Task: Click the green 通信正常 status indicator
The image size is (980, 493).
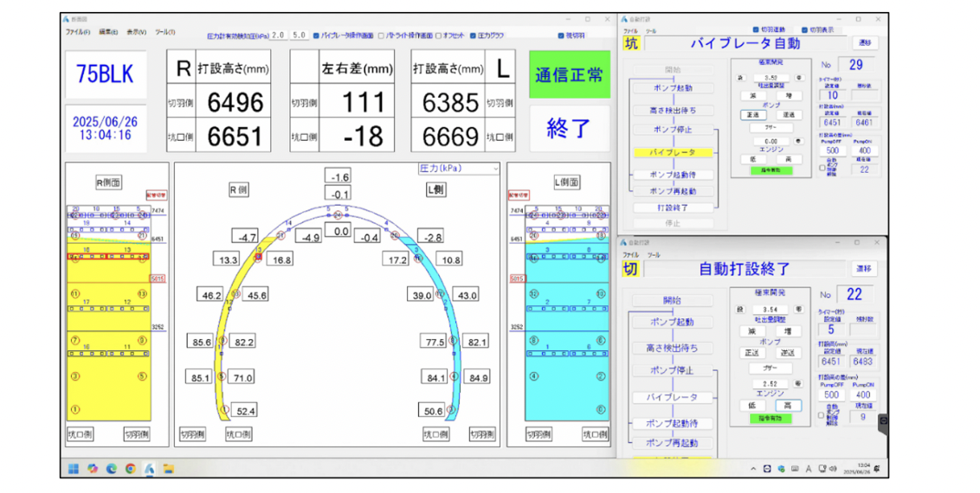Action: [x=570, y=74]
